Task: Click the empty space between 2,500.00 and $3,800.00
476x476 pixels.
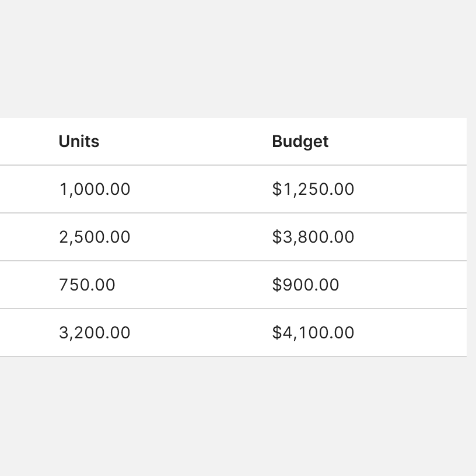Action: 201,237
